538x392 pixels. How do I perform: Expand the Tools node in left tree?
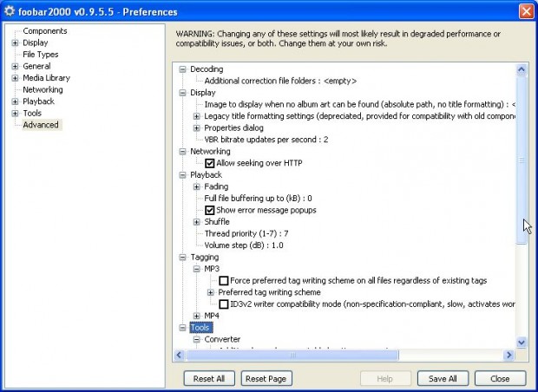[x=15, y=113]
